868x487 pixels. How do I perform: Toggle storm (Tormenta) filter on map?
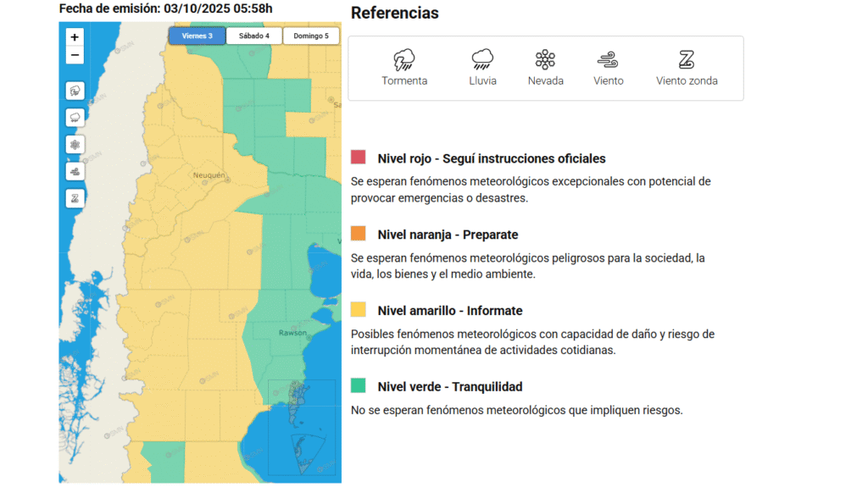(75, 91)
